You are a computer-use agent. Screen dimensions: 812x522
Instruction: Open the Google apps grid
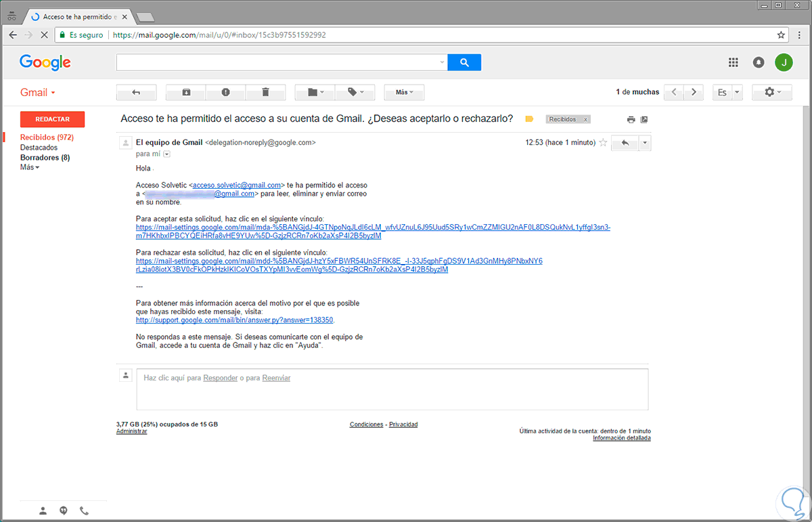(733, 62)
